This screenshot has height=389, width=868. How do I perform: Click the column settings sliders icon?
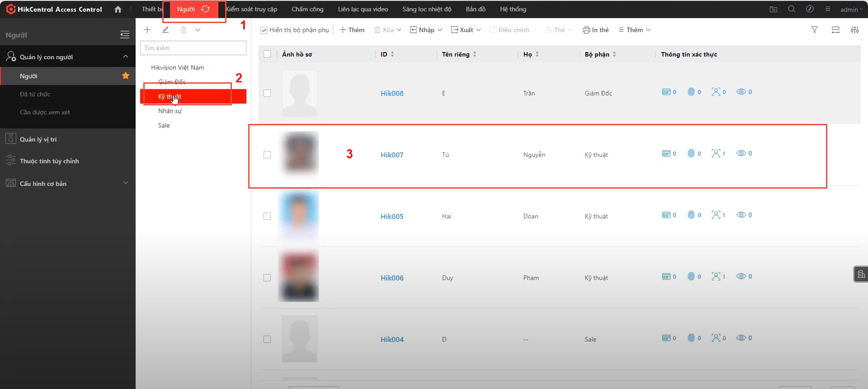[854, 30]
